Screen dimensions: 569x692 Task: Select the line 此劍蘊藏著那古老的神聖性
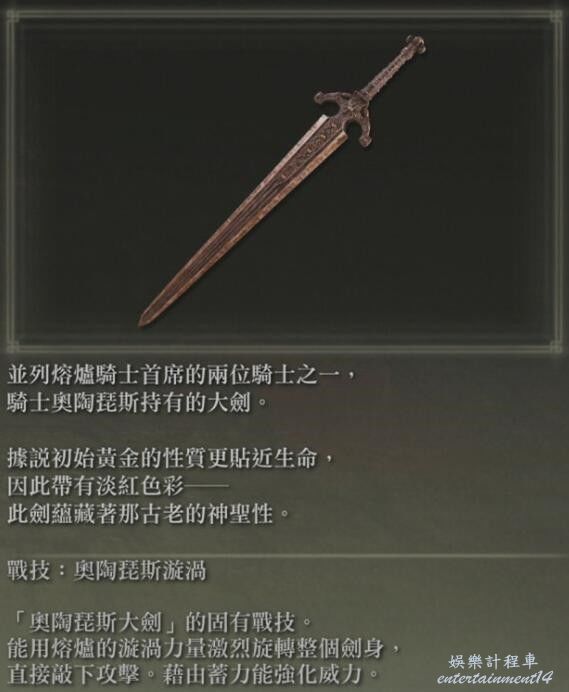click(x=148, y=514)
